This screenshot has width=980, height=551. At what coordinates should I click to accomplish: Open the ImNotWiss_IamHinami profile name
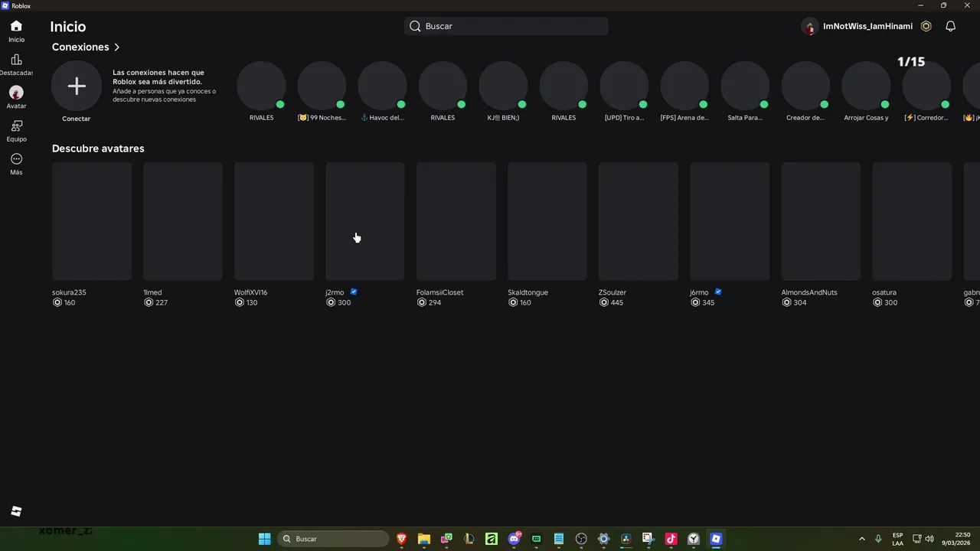(x=867, y=26)
